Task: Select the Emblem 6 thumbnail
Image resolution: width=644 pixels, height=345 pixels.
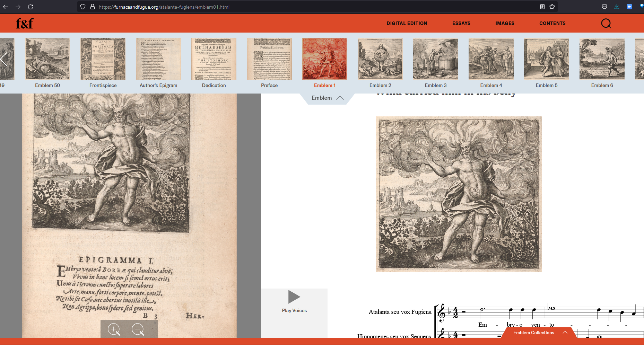Action: [602, 59]
